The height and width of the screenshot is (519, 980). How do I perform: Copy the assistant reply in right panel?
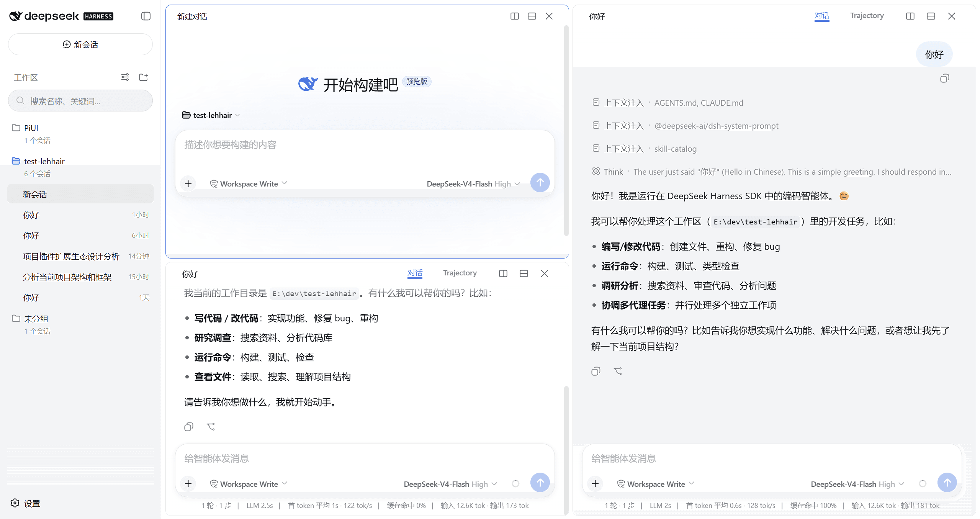pos(596,371)
